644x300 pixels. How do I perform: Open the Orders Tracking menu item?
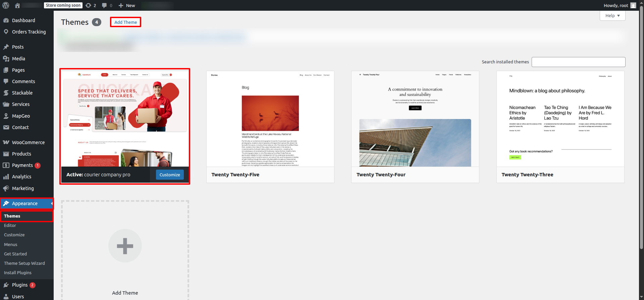29,32
